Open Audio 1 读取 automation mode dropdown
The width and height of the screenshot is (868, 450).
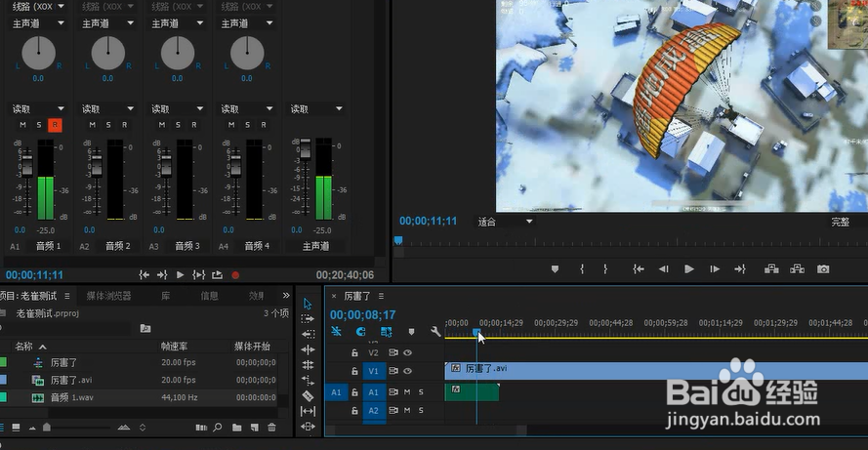coord(38,108)
